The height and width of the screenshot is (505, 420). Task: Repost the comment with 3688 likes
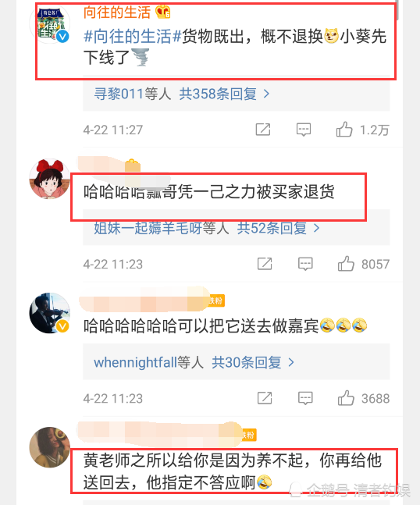(x=265, y=398)
